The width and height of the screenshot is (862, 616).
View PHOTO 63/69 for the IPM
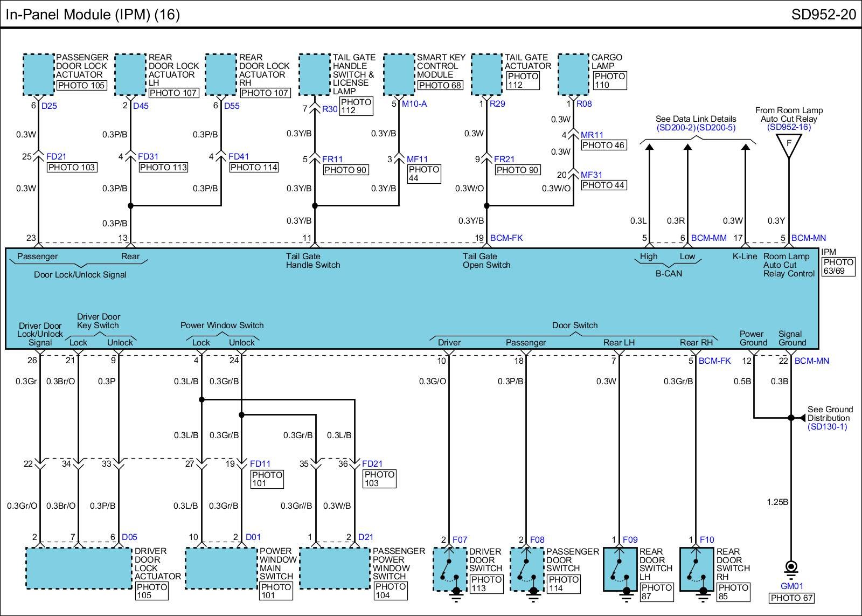pos(838,266)
